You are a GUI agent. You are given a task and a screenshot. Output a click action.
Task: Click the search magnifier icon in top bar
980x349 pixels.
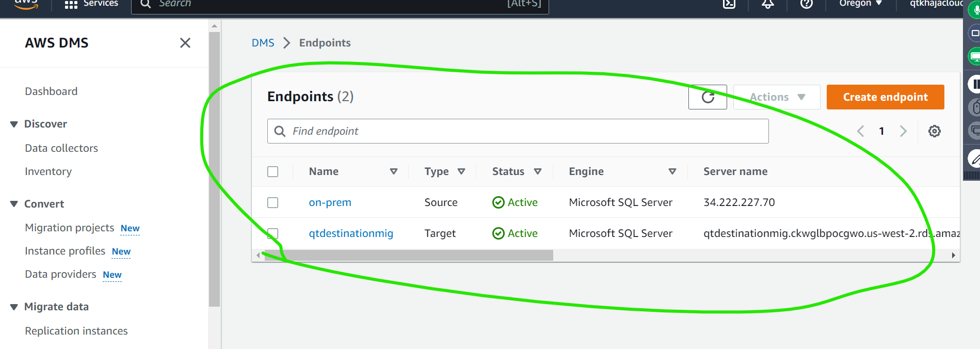tap(146, 4)
